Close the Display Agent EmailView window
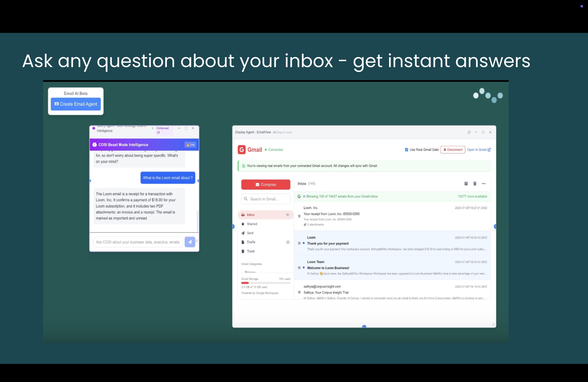This screenshot has width=588, height=382. [490, 132]
